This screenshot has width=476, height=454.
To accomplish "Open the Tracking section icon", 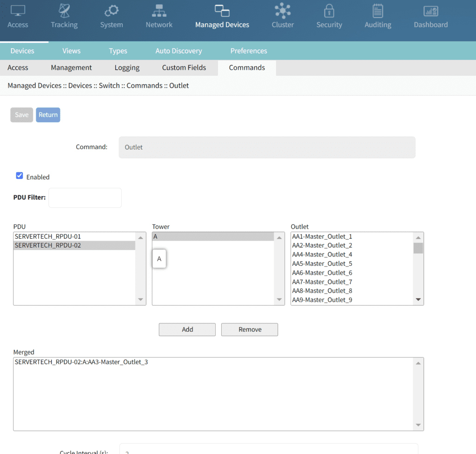I will tap(64, 11).
